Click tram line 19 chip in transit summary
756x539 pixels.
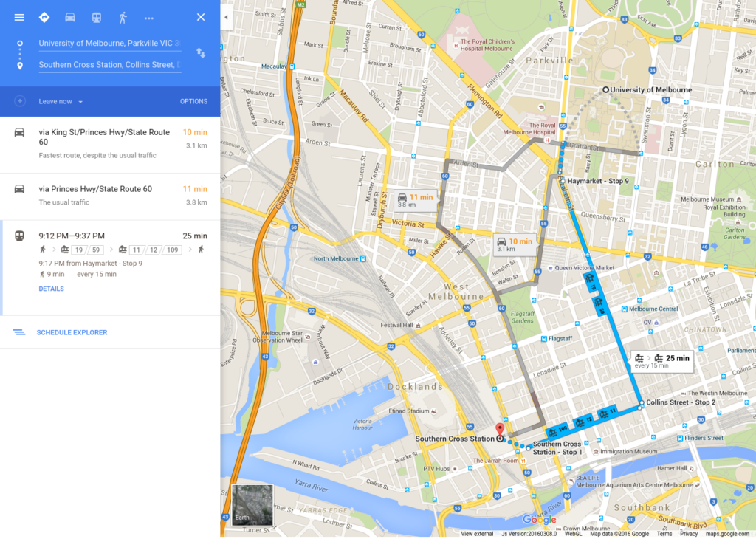point(79,250)
